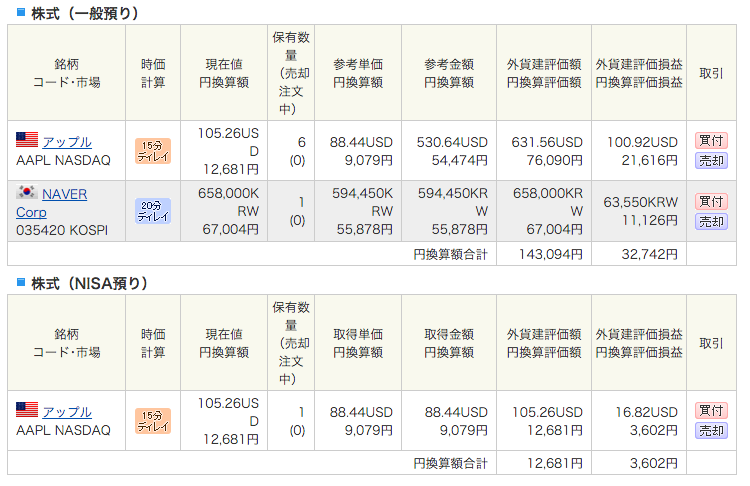
Task: Click the 035420 KOSPI code text
Action: 62,230
